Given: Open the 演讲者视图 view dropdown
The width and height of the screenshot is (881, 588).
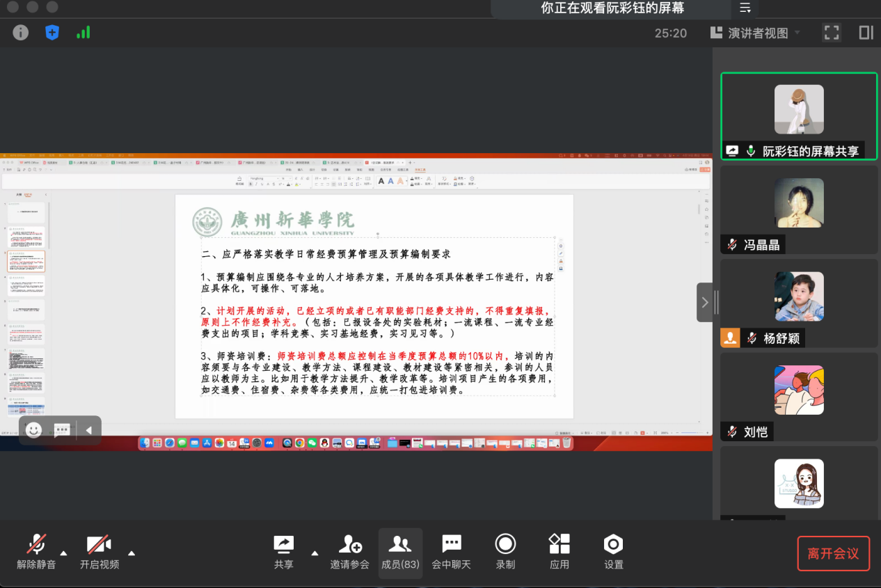Looking at the screenshot, I should pyautogui.click(x=756, y=33).
